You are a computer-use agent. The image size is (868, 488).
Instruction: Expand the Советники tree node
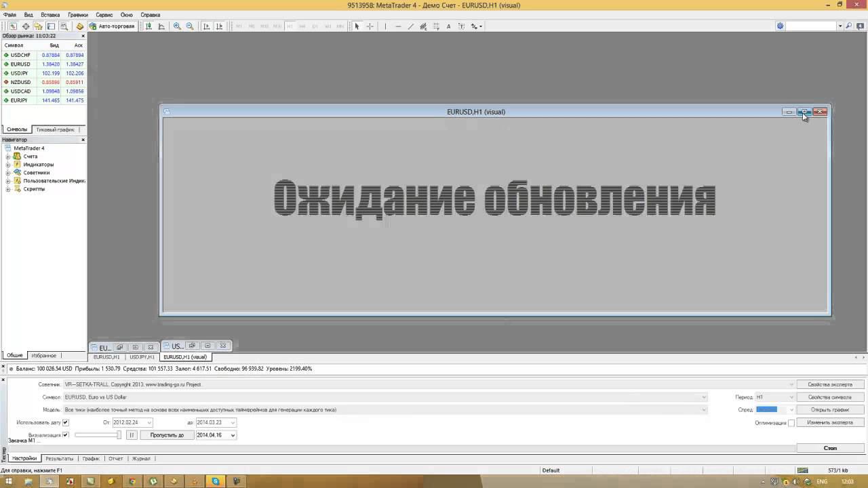[x=8, y=173]
